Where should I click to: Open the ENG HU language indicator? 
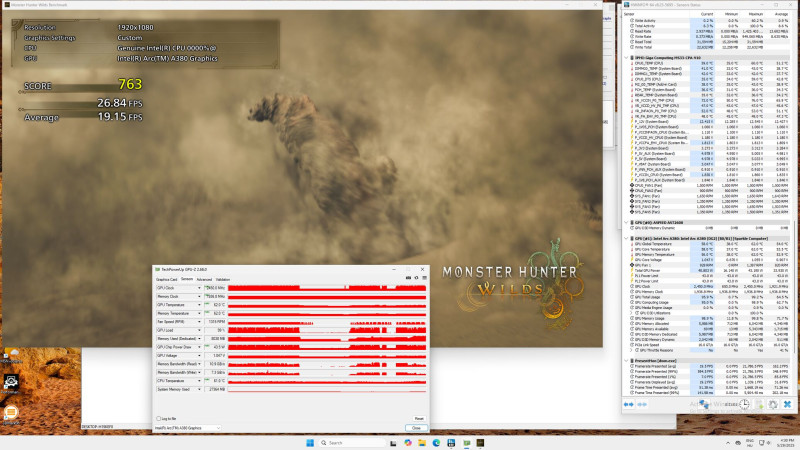click(x=750, y=443)
